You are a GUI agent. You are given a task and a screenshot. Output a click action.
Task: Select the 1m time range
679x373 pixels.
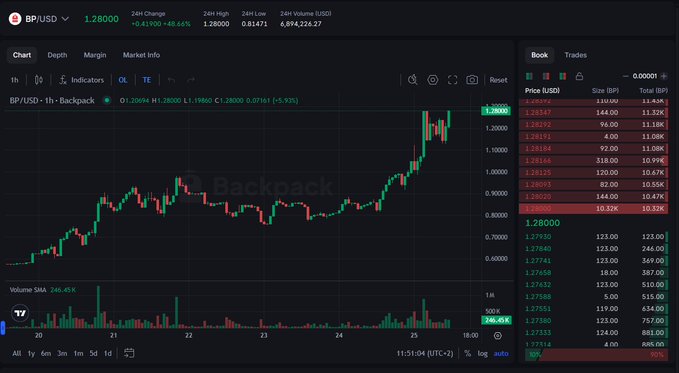coord(78,354)
